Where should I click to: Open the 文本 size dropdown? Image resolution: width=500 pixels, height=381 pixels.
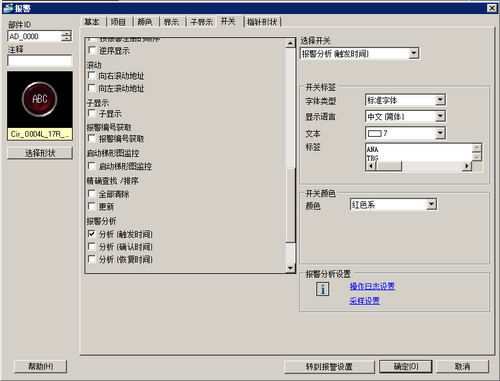(x=440, y=133)
